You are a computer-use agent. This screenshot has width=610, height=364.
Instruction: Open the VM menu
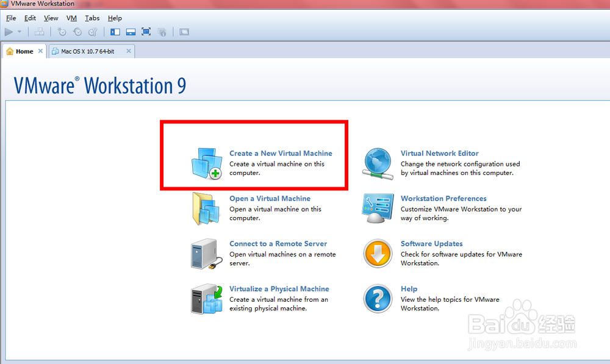point(71,18)
